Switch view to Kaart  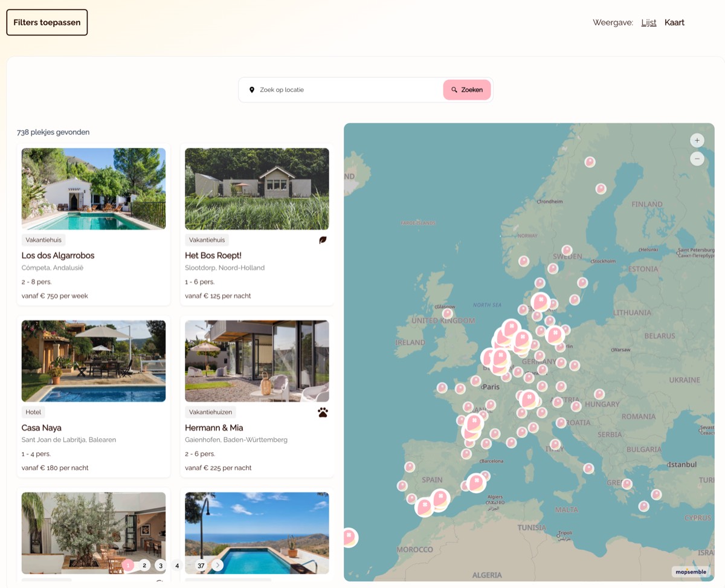click(674, 22)
